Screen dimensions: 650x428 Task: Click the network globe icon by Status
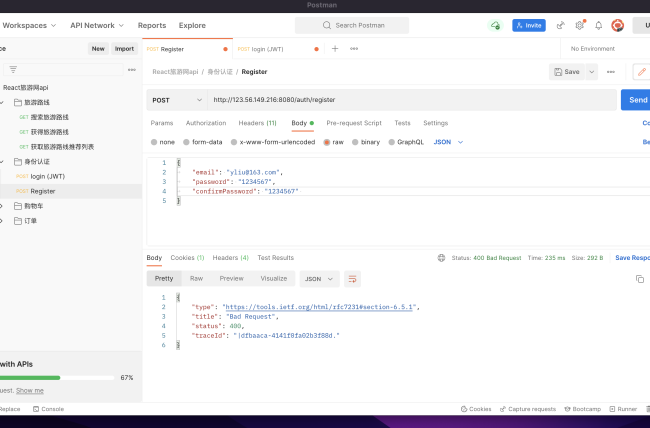point(442,257)
